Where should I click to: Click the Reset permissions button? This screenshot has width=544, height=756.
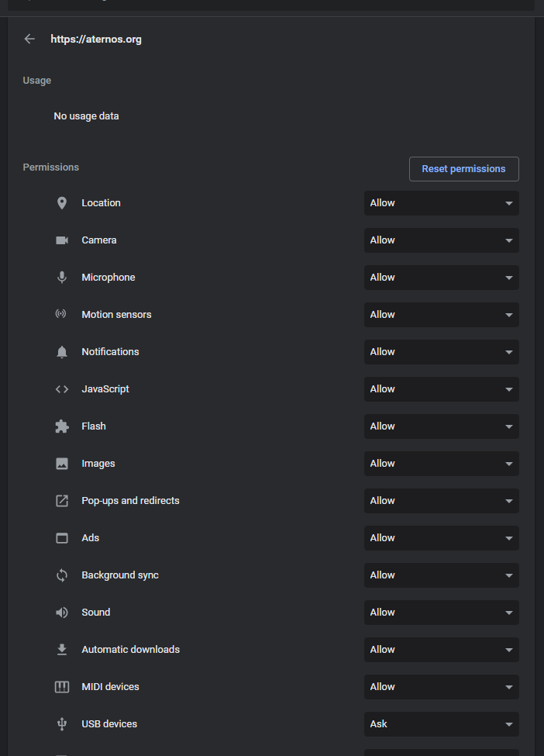(x=463, y=169)
